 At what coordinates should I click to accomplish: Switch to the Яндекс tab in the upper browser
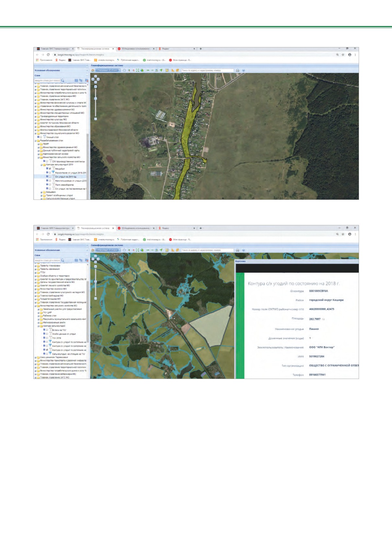(x=177, y=49)
